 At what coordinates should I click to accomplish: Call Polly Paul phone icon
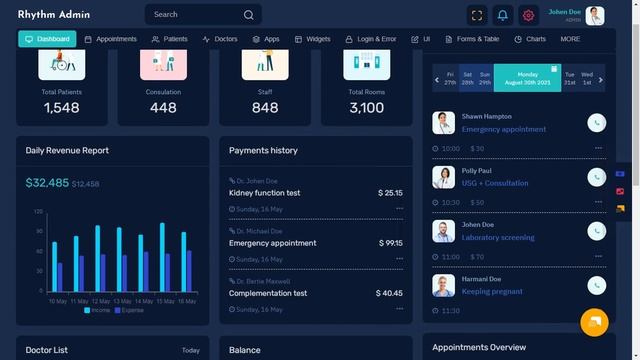(596, 177)
